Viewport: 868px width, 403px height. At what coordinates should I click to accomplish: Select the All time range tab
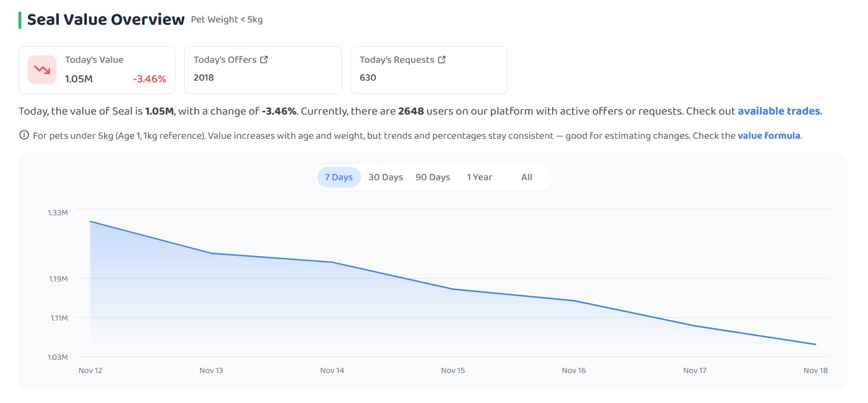[527, 177]
